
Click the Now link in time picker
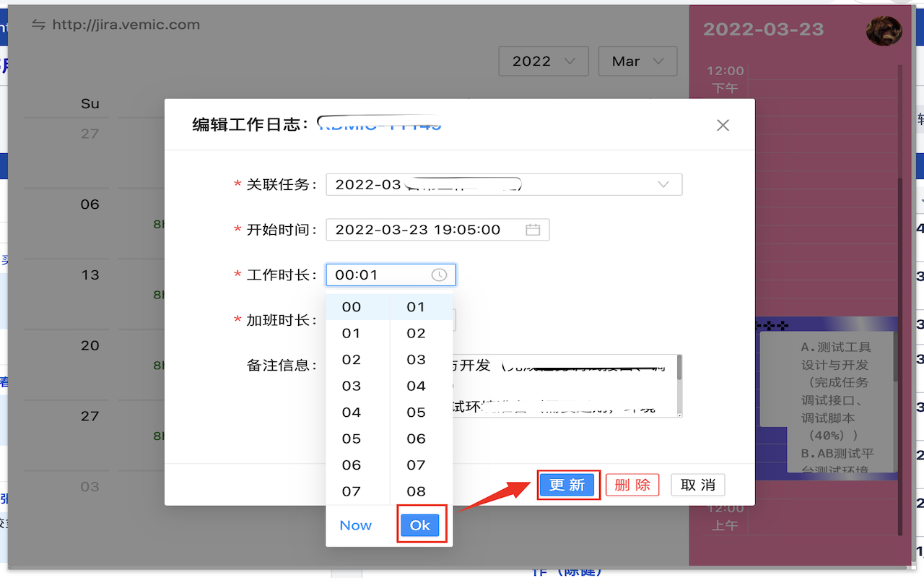tap(355, 525)
